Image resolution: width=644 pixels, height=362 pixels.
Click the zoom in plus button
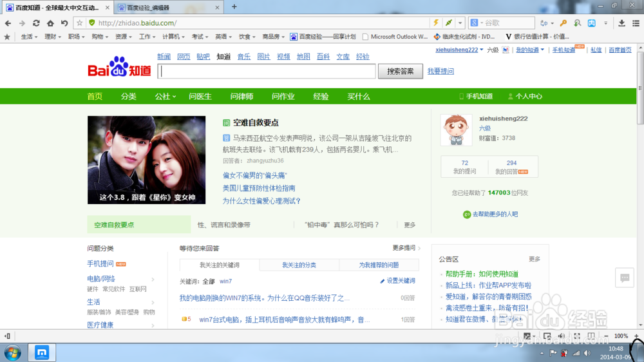click(636, 336)
